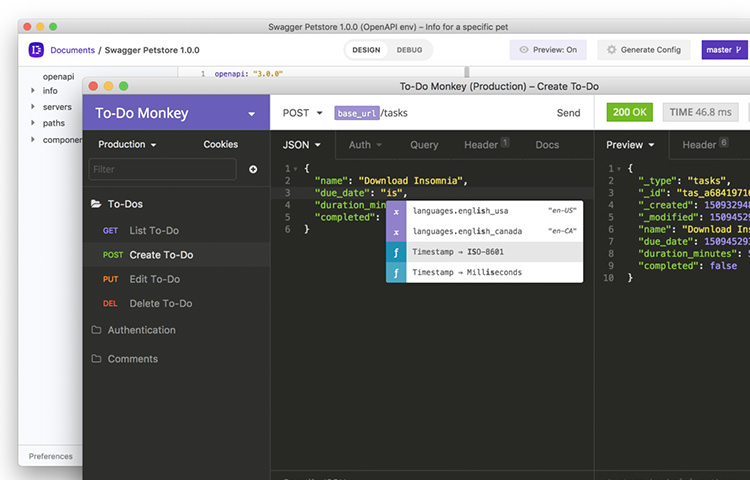This screenshot has width=750, height=480.
Task: Open the POST method dropdown
Action: click(x=302, y=113)
